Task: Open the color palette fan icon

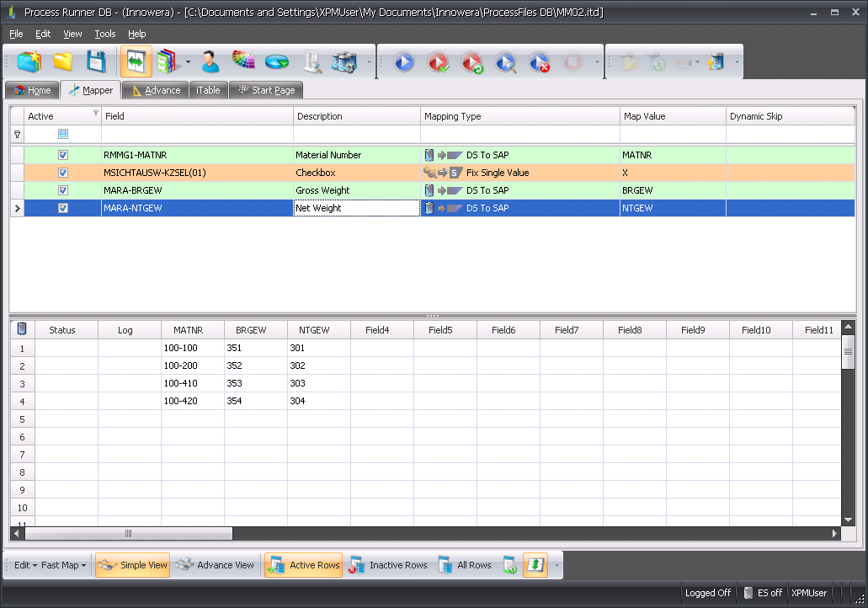Action: pos(243,61)
